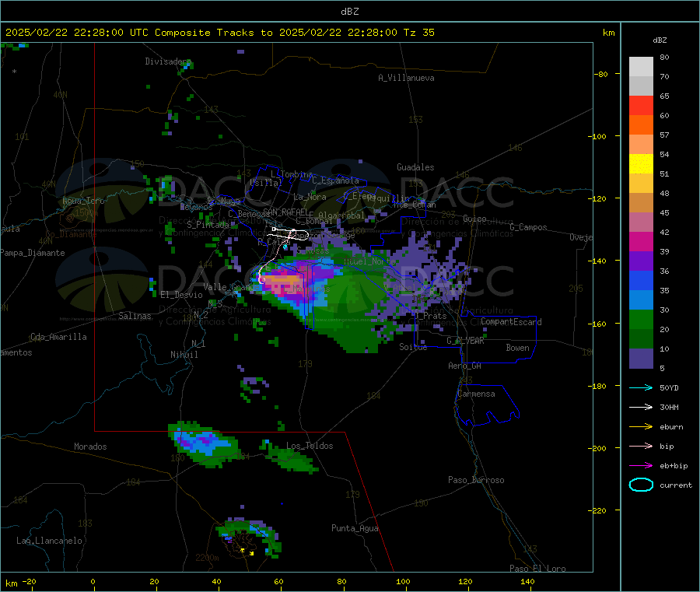Screen dimensions: 700x592
Task: Click the 'Nihuil' map label
Action: click(x=184, y=355)
